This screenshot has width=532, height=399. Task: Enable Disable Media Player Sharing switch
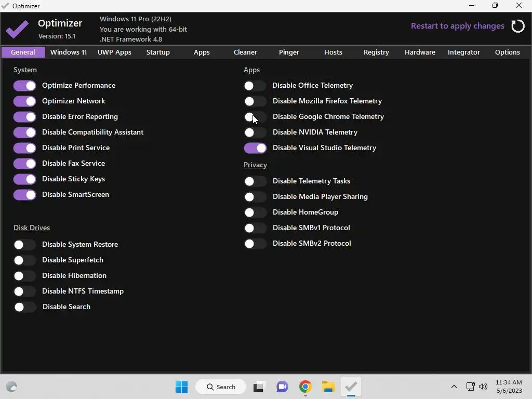tap(255, 197)
